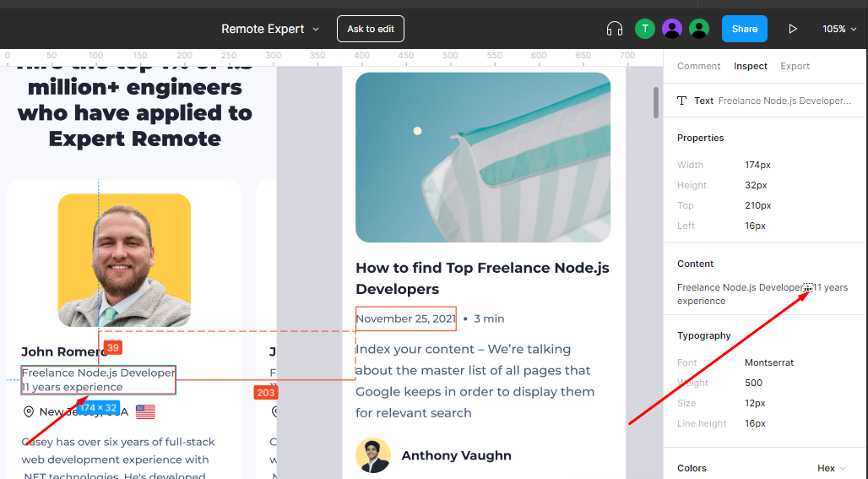Select Anthony Vaughn's author avatar

pos(373,455)
